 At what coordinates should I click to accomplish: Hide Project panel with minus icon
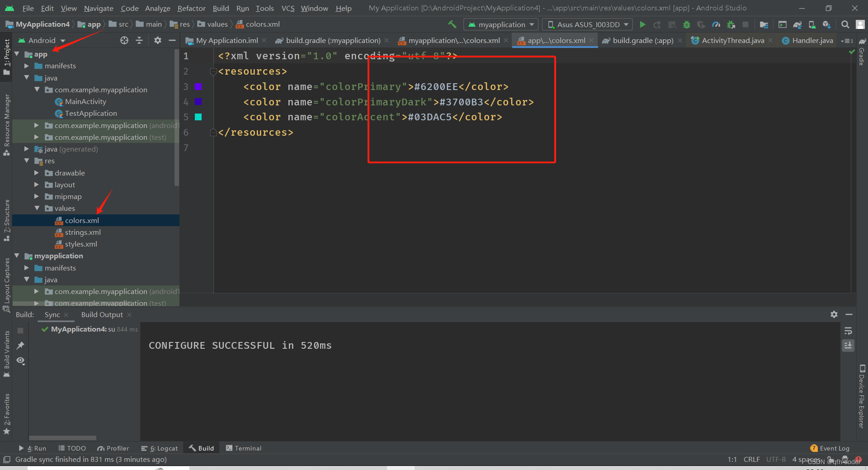[x=172, y=40]
